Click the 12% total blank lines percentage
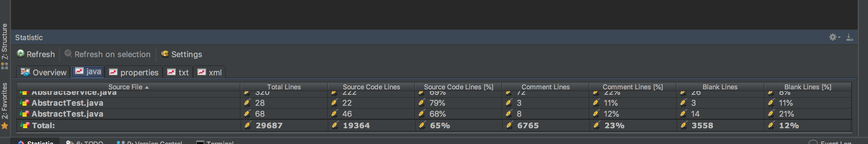 [789, 125]
